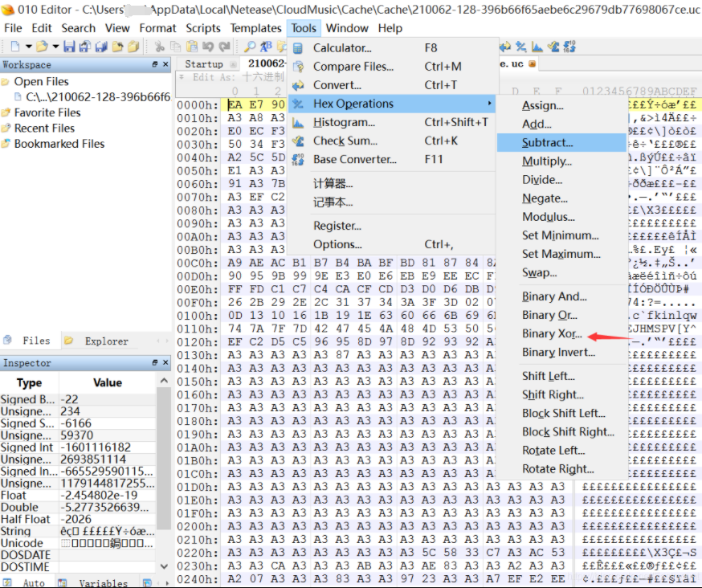Click the Cut scissors icon

(159, 47)
